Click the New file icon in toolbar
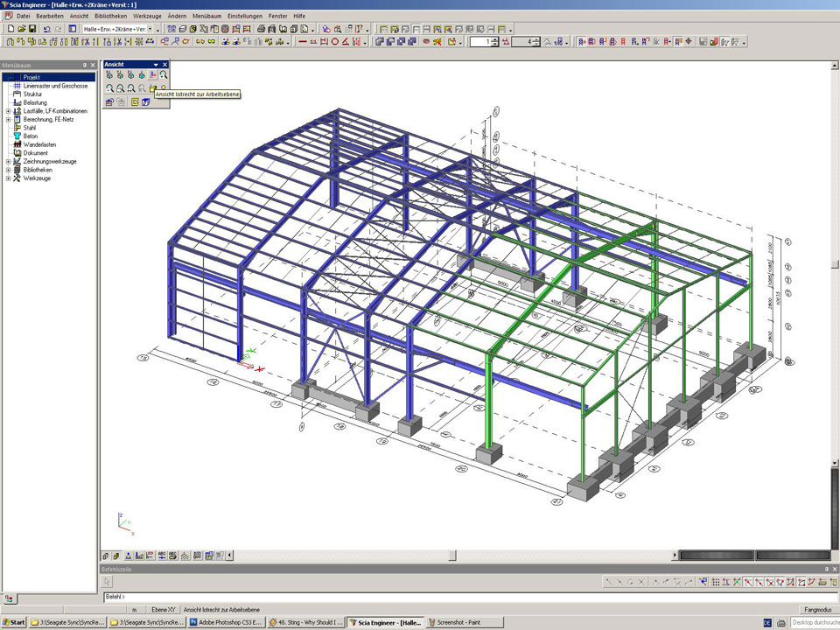 point(10,29)
